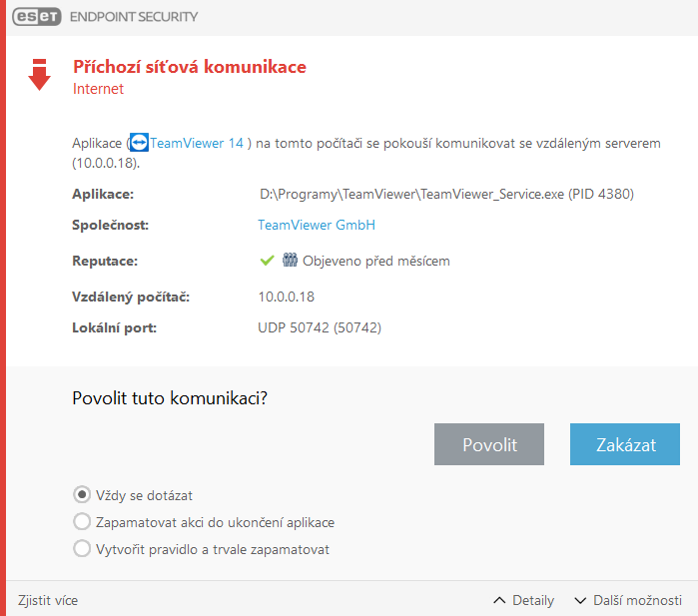
Task: Open the 'TeamViewer 14' application link
Action: tap(197, 143)
